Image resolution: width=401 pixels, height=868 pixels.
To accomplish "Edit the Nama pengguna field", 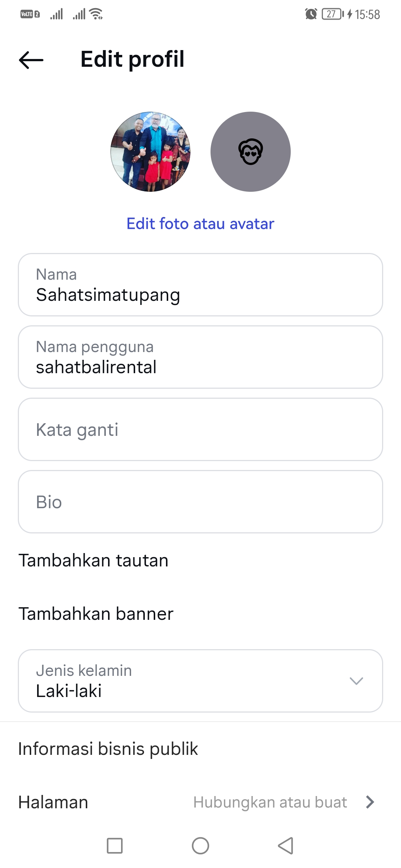I will coord(200,357).
